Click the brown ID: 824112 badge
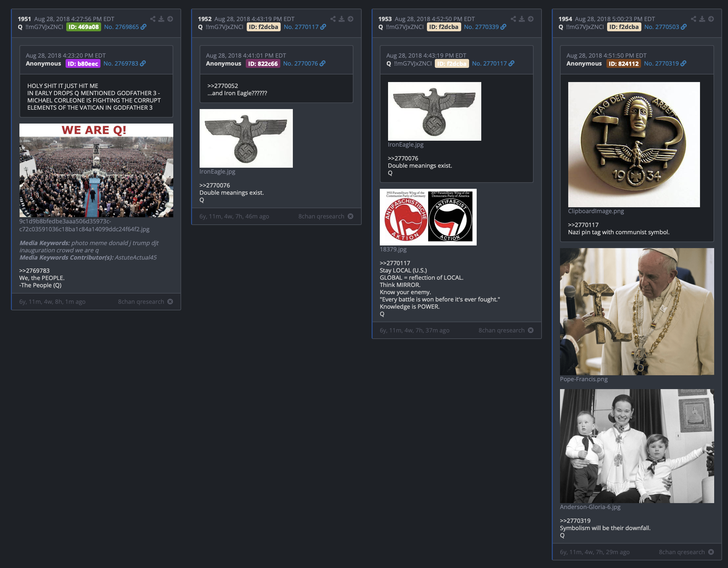Viewport: 728px width, 568px height. tap(624, 64)
